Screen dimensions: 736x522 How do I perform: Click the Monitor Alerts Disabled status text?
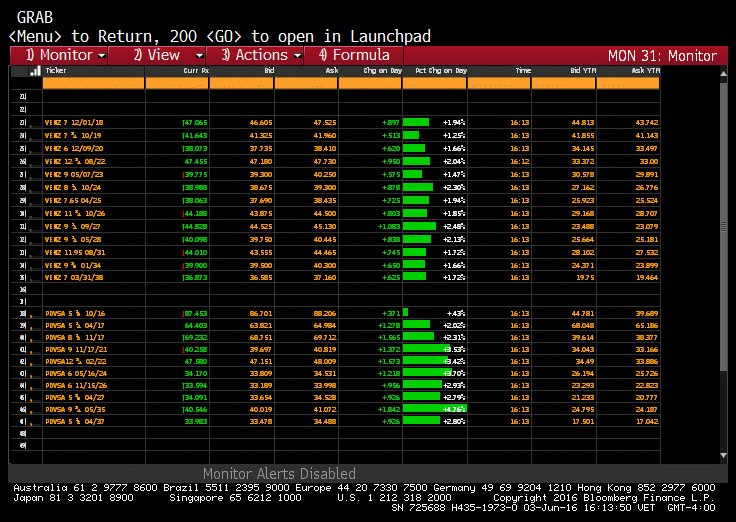[279, 474]
